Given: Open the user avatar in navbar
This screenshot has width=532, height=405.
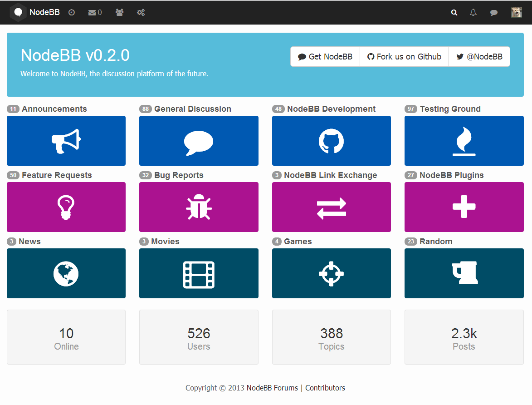Looking at the screenshot, I should (x=517, y=12).
